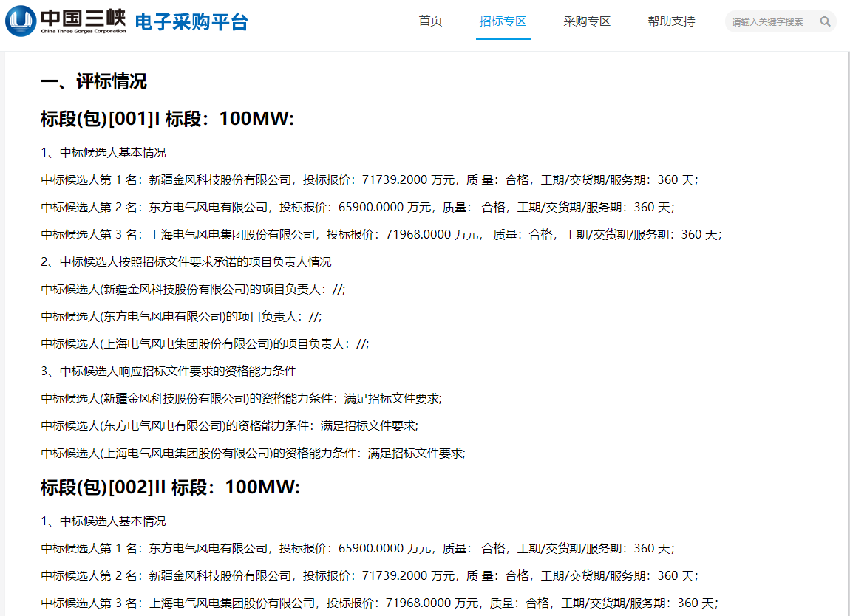
Task: Click 标段[001] first candidate line 新疆金风科技 71739.2000
Action: (x=370, y=180)
